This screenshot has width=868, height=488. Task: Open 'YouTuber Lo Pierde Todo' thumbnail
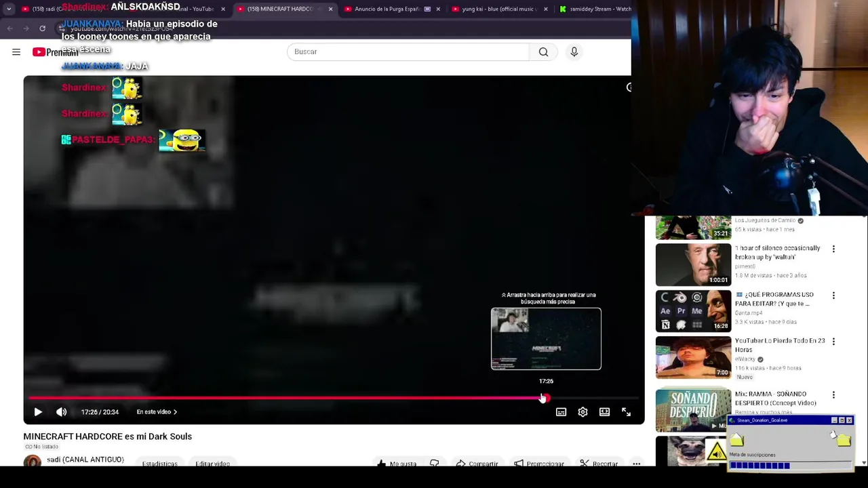click(693, 357)
